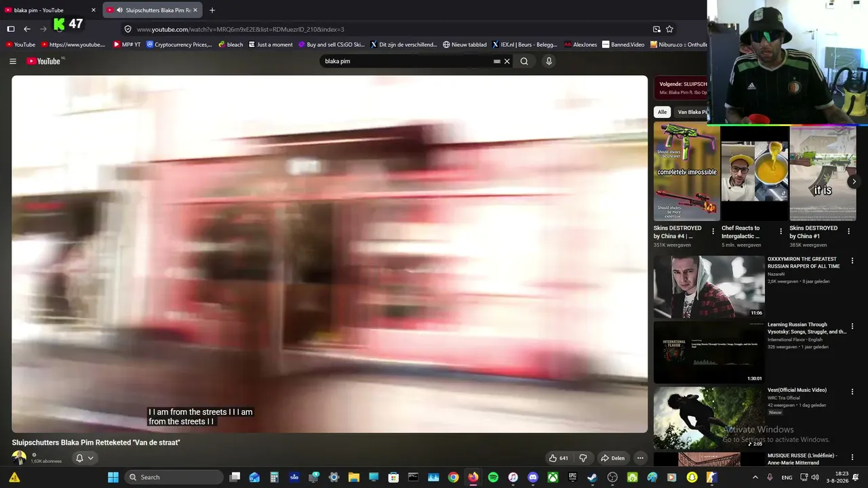
Task: Select the Alle filter chip
Action: pos(663,112)
